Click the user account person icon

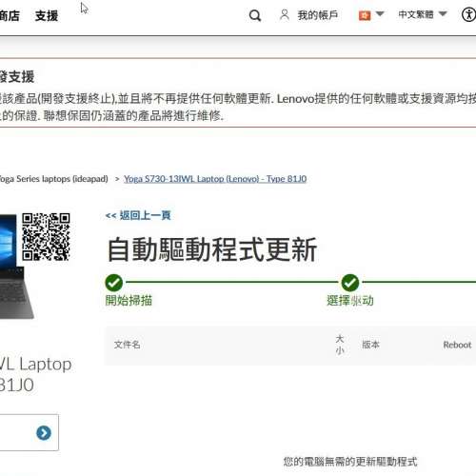[285, 15]
